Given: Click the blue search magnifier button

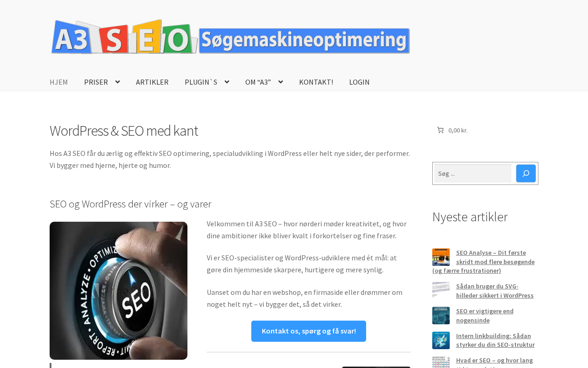Looking at the screenshot, I should coord(526,173).
